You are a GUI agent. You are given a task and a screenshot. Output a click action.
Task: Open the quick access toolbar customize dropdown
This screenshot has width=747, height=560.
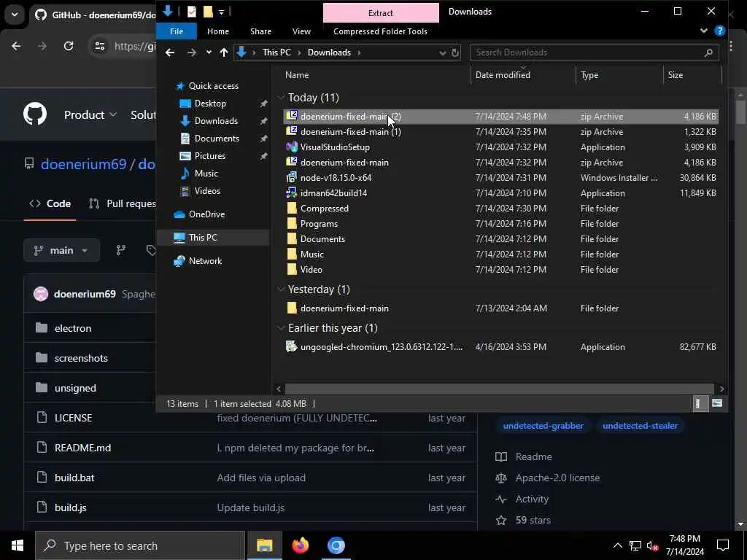[222, 12]
